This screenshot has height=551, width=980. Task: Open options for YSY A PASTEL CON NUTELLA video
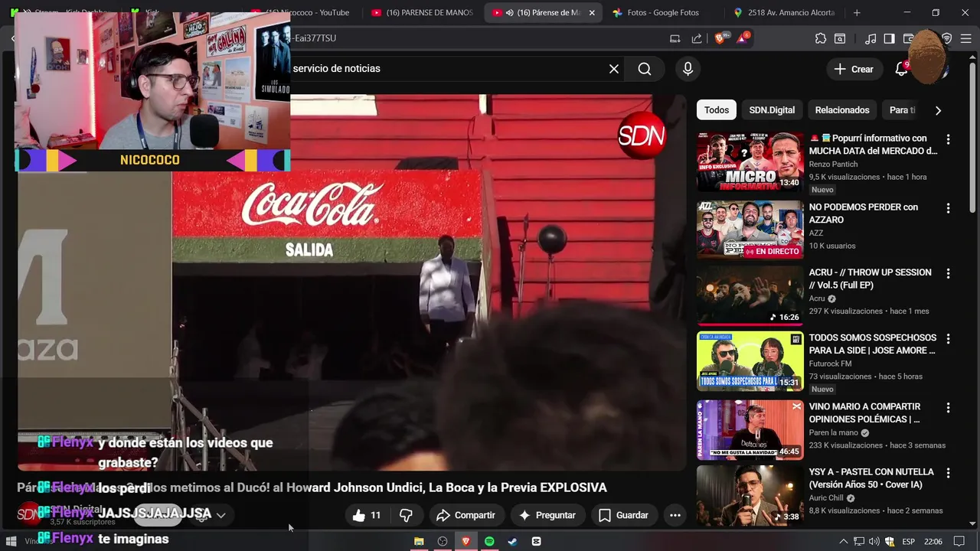point(948,473)
